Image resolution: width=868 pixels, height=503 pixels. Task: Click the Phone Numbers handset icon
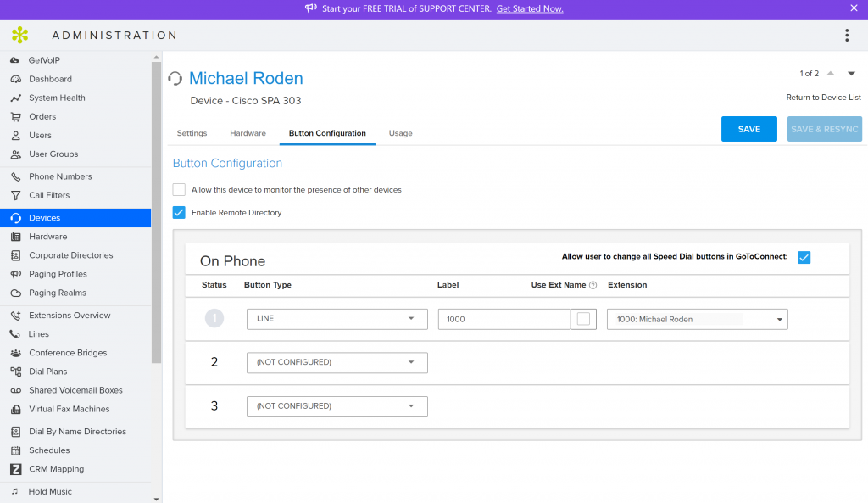[x=15, y=176]
